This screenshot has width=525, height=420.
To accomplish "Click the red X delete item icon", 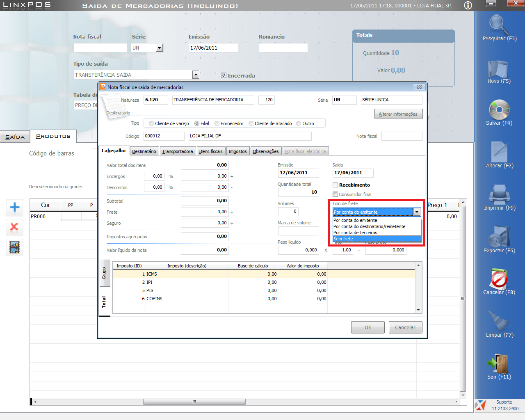I will (15, 227).
